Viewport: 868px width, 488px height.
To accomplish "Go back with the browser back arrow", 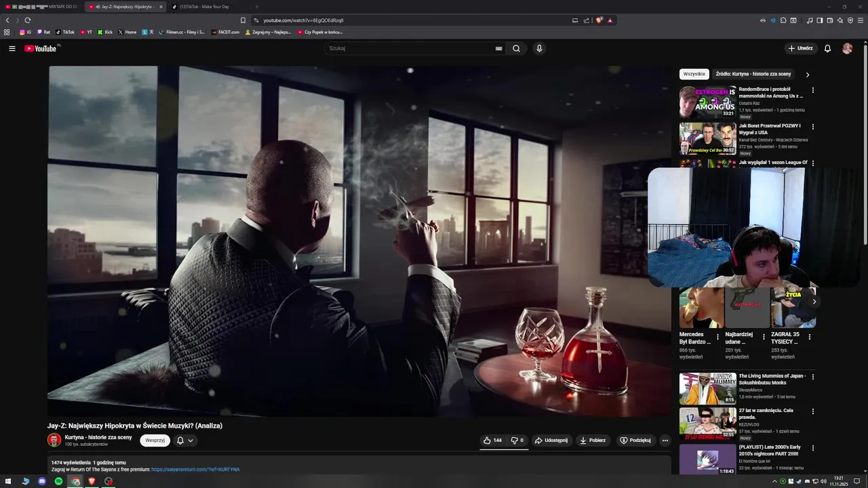I will click(7, 20).
